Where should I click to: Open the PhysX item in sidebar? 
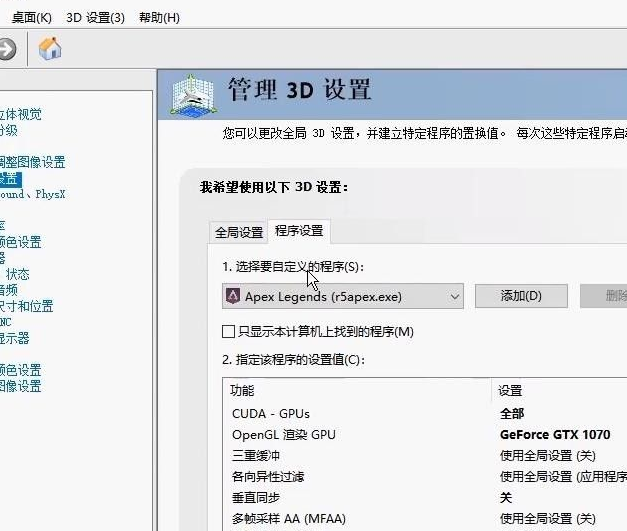(x=32, y=194)
